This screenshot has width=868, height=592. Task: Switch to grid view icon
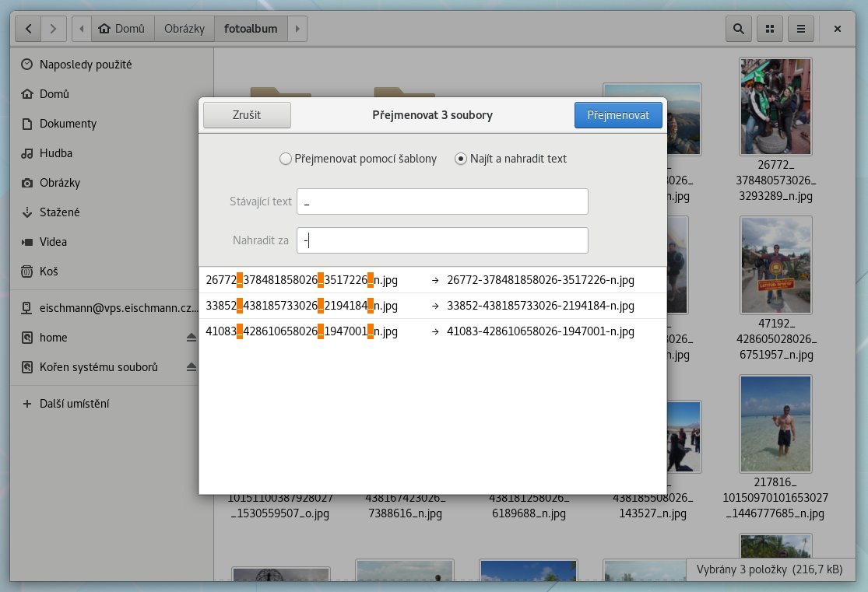pyautogui.click(x=770, y=29)
